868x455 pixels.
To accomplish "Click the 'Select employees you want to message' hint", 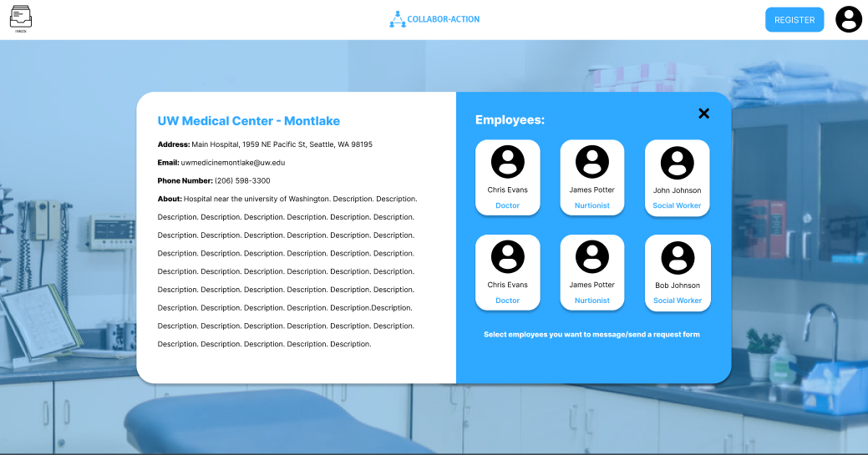I will pyautogui.click(x=591, y=334).
